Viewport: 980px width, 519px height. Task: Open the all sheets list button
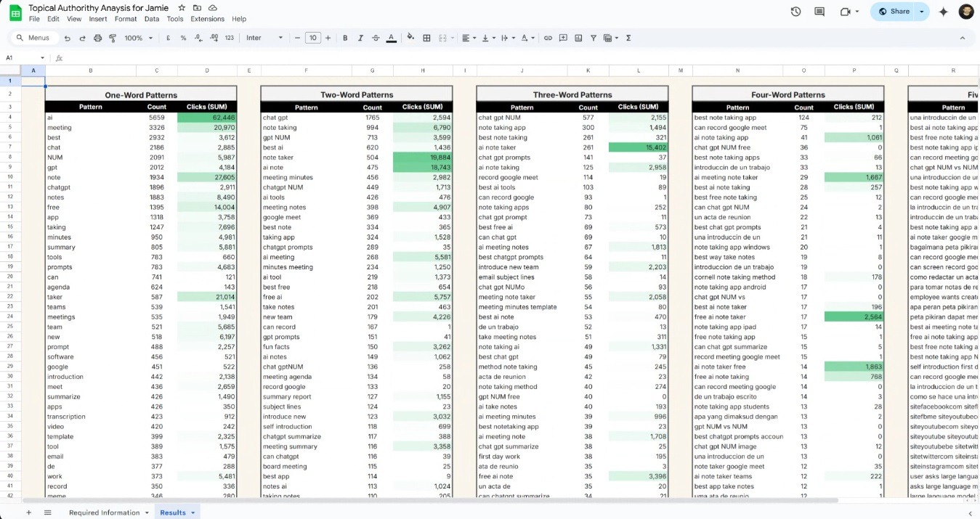click(x=48, y=512)
